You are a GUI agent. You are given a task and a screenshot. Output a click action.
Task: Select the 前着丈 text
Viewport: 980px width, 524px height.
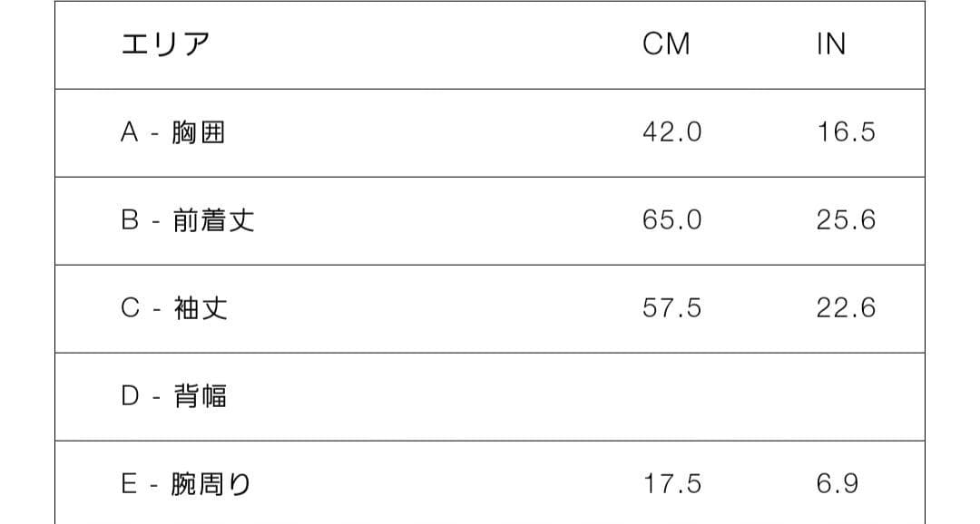click(x=213, y=221)
